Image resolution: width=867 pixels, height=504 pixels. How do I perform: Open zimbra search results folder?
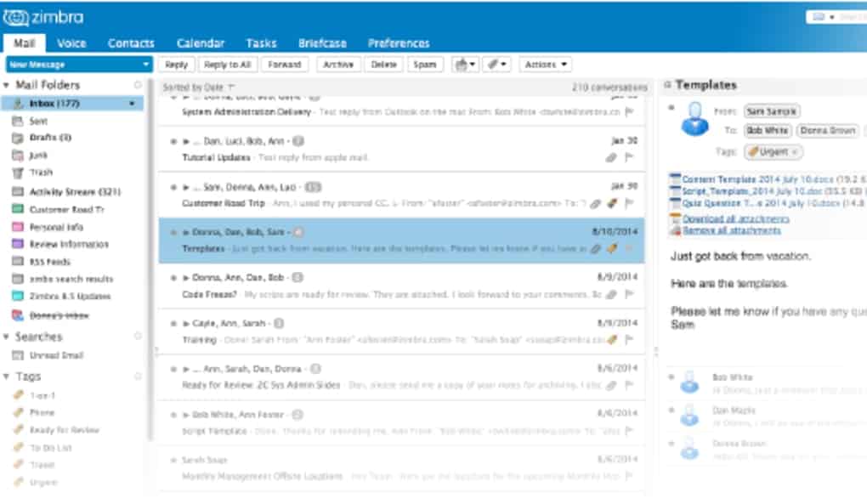71,279
